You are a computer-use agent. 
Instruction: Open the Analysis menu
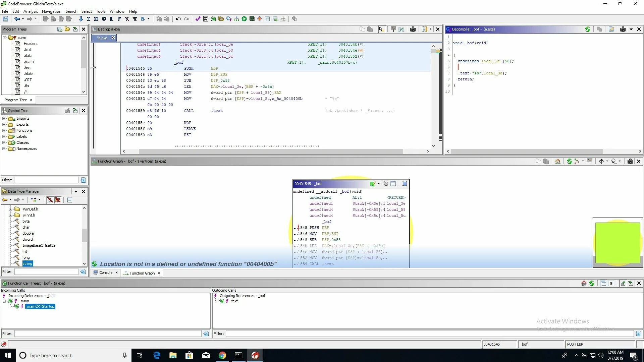click(31, 11)
